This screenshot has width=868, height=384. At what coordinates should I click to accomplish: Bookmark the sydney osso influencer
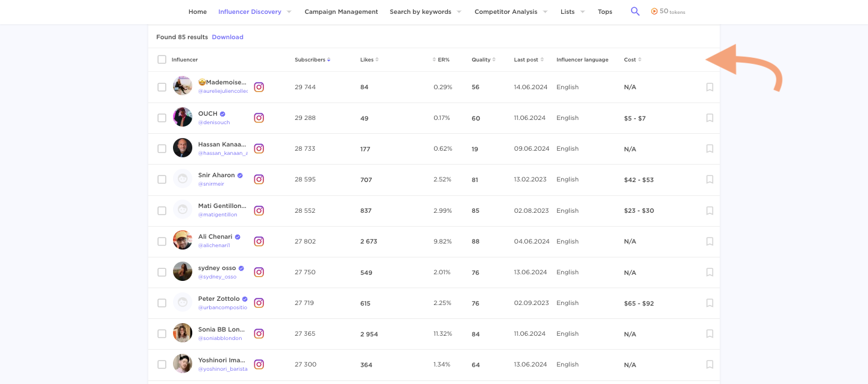pyautogui.click(x=709, y=272)
